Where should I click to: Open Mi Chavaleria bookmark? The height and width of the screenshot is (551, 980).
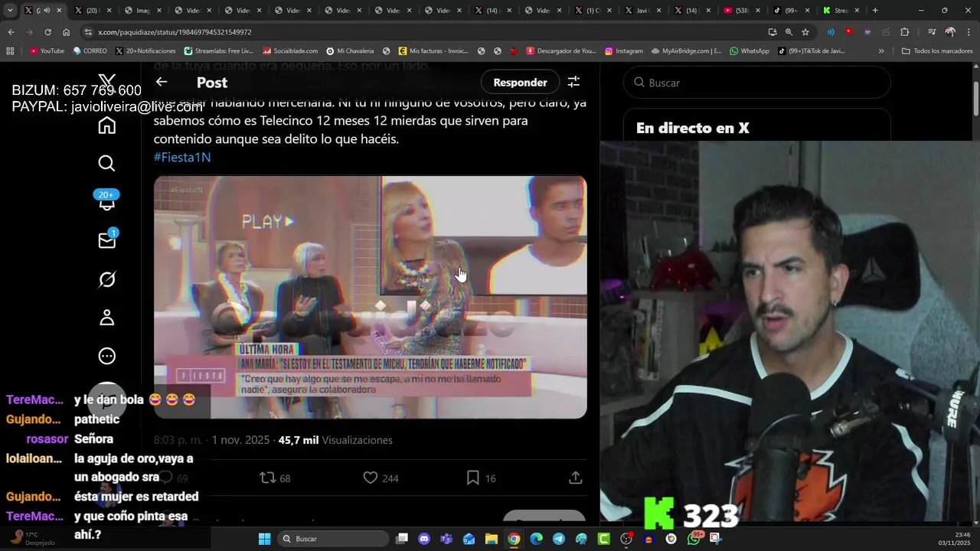(x=350, y=51)
